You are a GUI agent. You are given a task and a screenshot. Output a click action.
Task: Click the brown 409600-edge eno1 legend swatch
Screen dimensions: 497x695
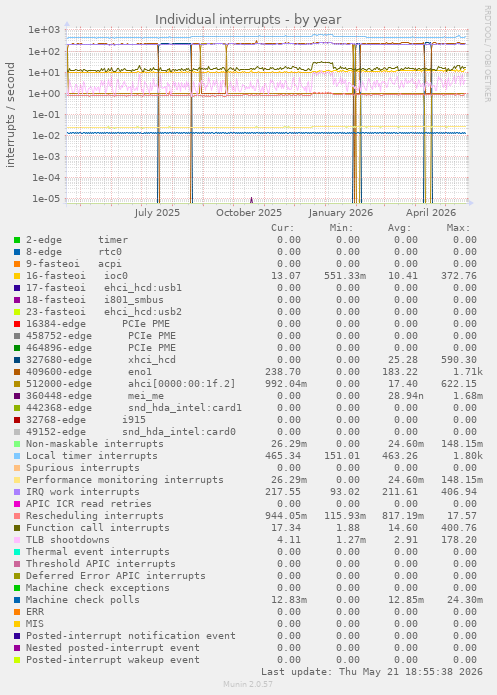tap(17, 372)
